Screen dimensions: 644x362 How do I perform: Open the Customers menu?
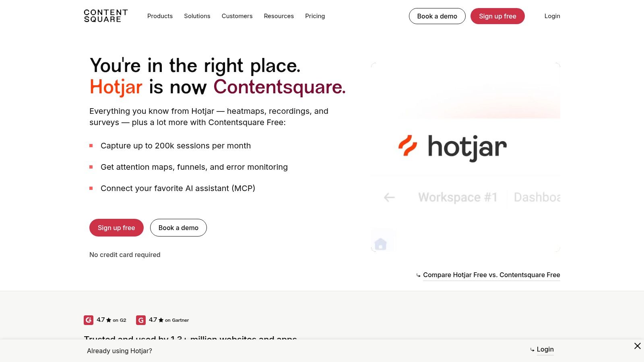[237, 16]
